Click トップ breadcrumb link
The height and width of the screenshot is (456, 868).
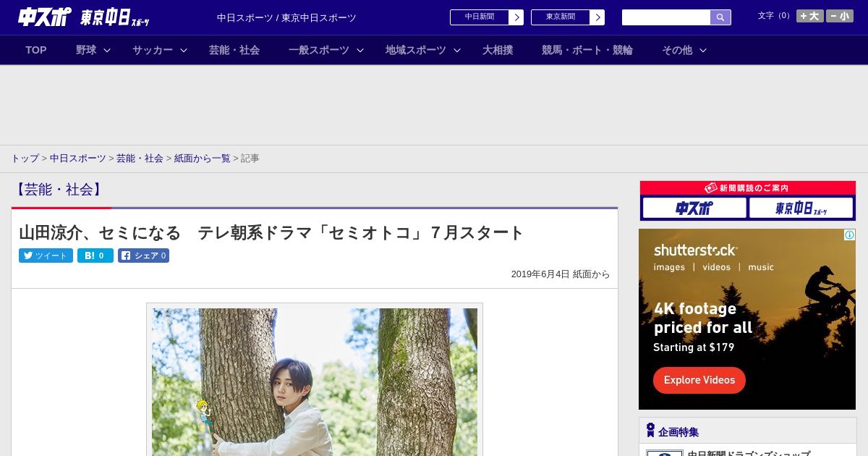coord(25,158)
